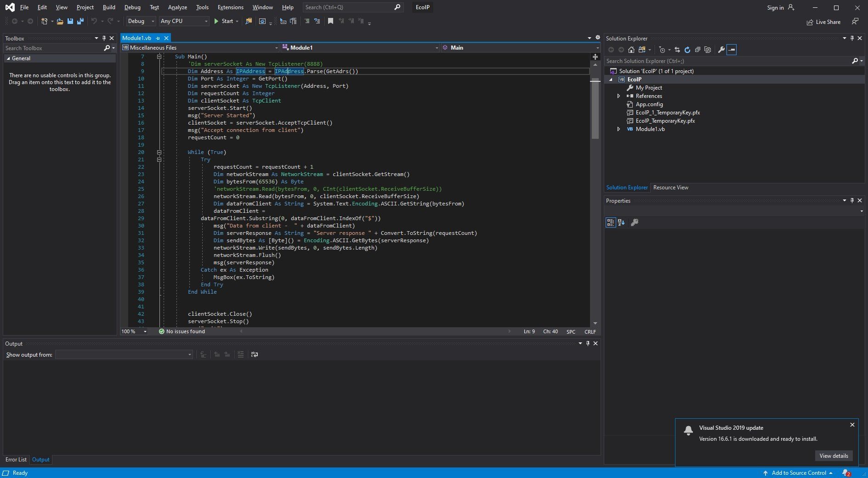Switch Properties grid to Categorized view
Image resolution: width=868 pixels, height=478 pixels.
(610, 222)
